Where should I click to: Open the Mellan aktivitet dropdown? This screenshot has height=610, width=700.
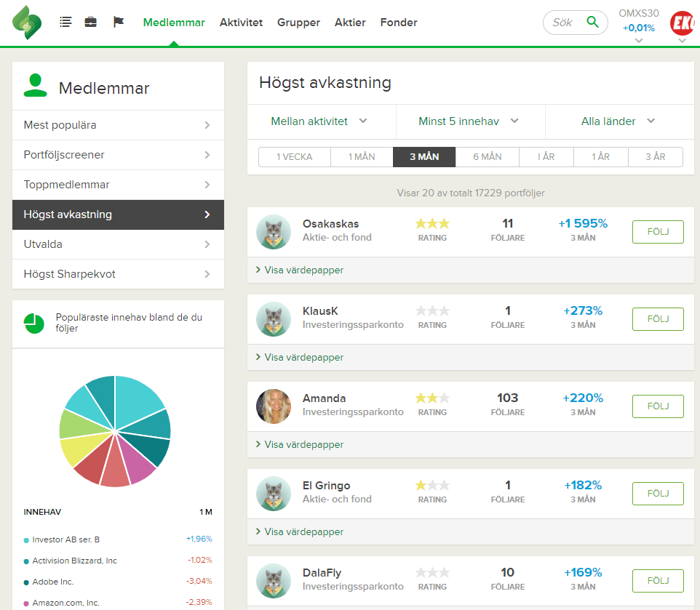(x=319, y=121)
